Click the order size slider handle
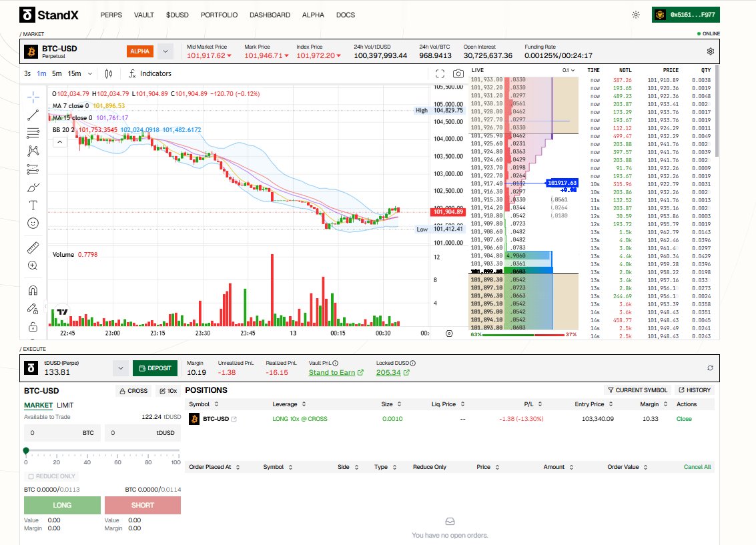The image size is (756, 545). click(x=26, y=450)
